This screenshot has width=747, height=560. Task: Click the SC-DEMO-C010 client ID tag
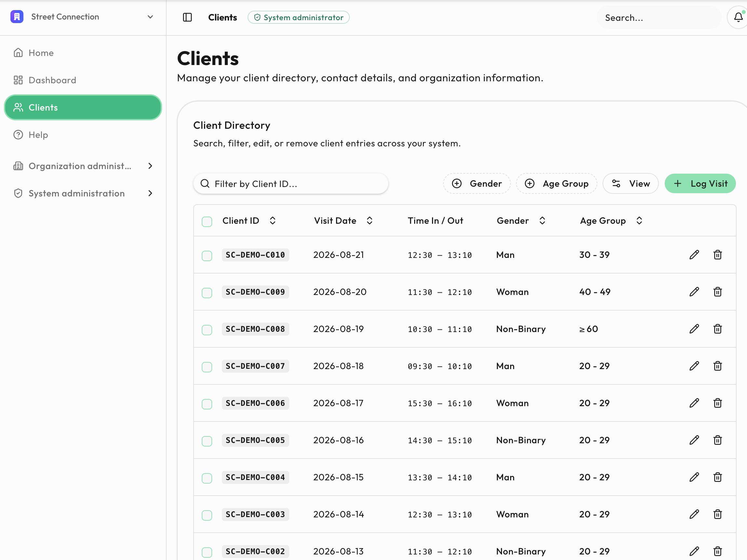pyautogui.click(x=255, y=255)
